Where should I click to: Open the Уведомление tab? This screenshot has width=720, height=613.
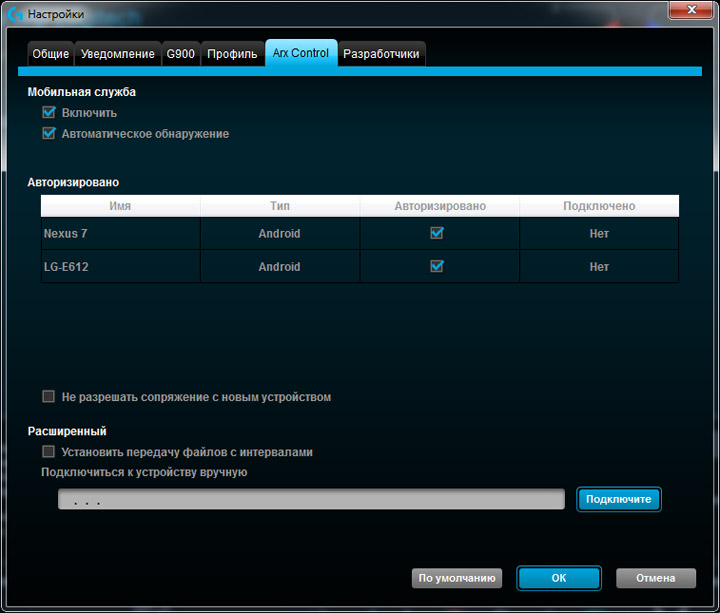[118, 54]
